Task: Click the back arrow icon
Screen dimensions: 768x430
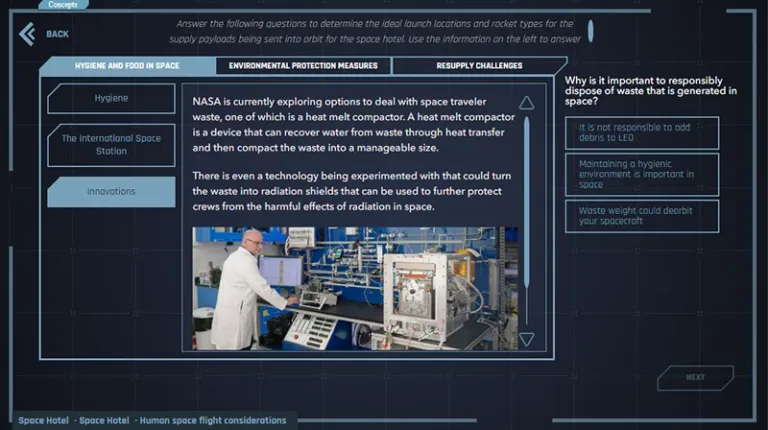Action: tap(26, 34)
